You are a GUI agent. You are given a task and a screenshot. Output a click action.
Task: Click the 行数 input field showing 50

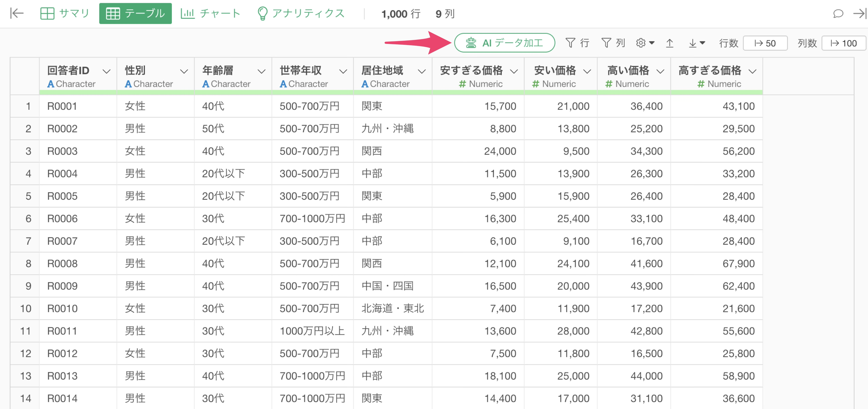(x=765, y=43)
